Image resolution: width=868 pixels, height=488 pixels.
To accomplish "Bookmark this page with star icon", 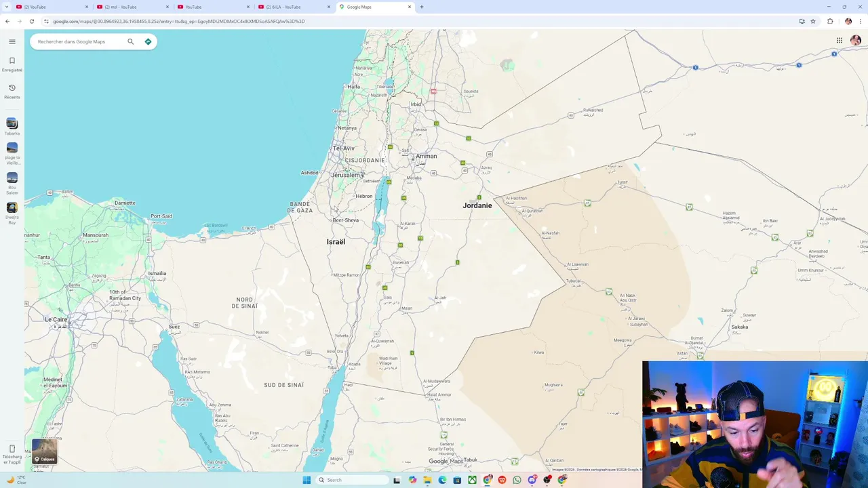I will (x=813, y=21).
